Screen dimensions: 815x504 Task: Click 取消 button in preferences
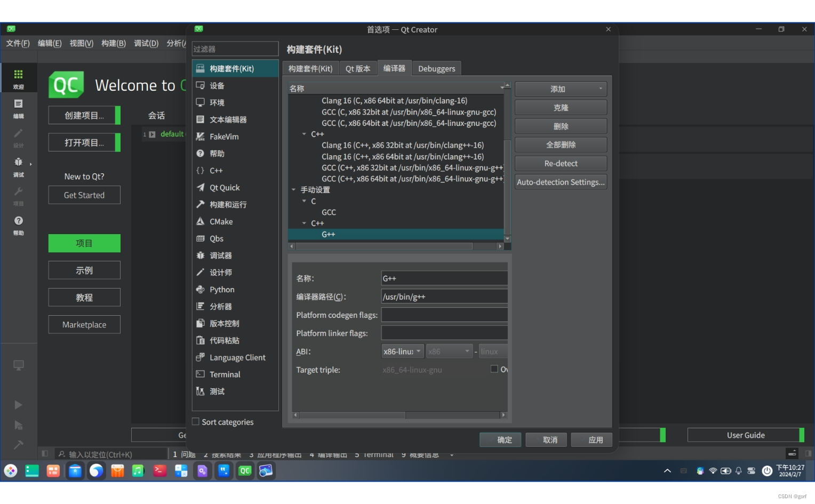coord(546,439)
